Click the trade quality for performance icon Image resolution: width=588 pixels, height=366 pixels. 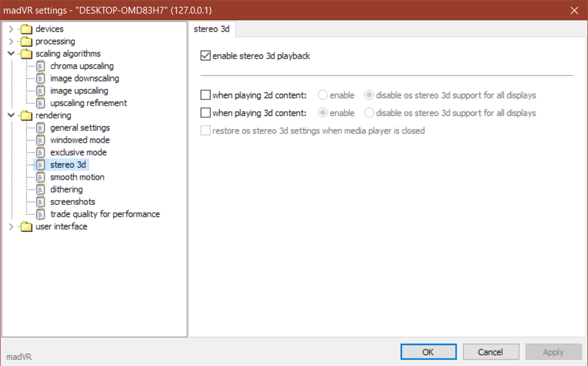pyautogui.click(x=41, y=214)
